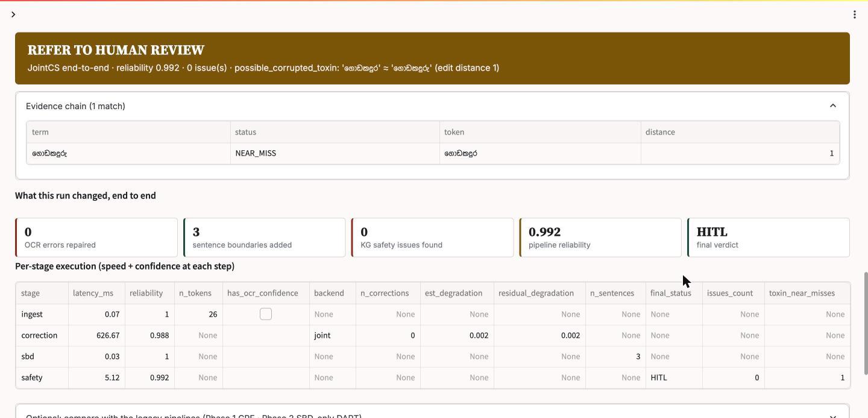The width and height of the screenshot is (868, 418).
Task: Select the 'ingest' stage cell
Action: (x=42, y=314)
